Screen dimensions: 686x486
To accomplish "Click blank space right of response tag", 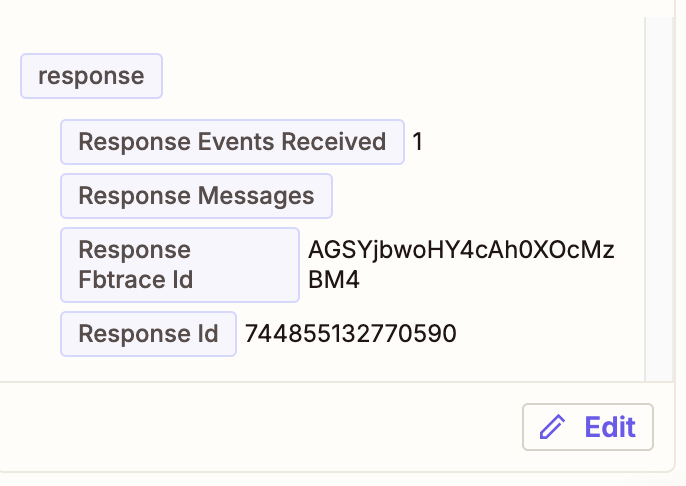I will (400, 76).
